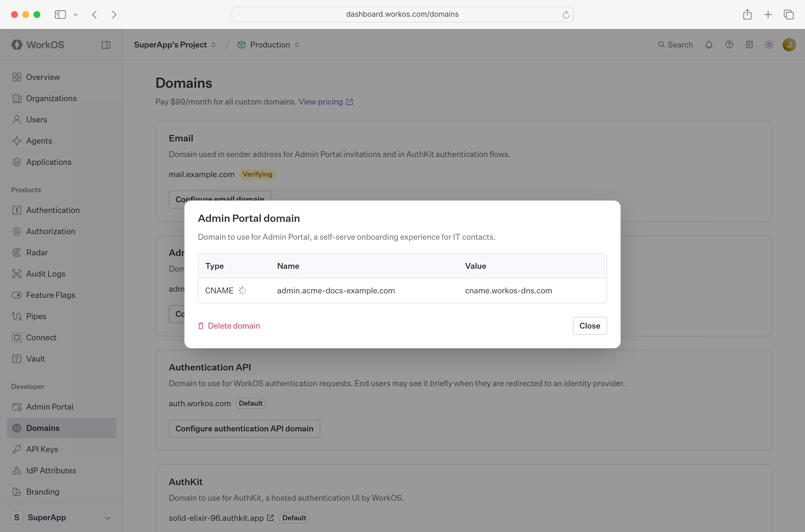Click the Authorization shield icon
Viewport: 805px width, 532px height.
tap(16, 231)
